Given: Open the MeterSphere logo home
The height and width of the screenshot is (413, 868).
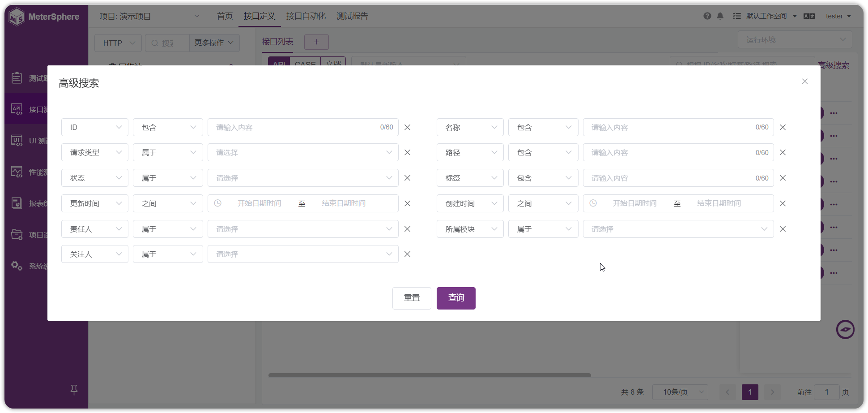Looking at the screenshot, I should (x=44, y=17).
